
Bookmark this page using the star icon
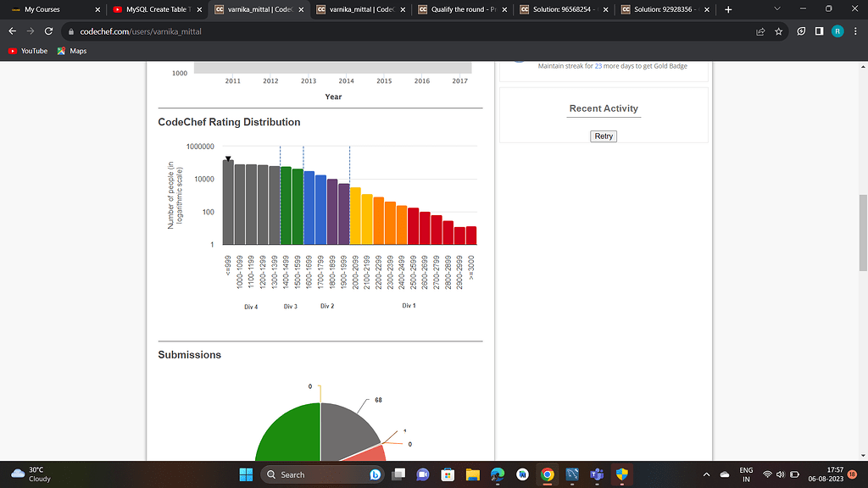point(778,30)
